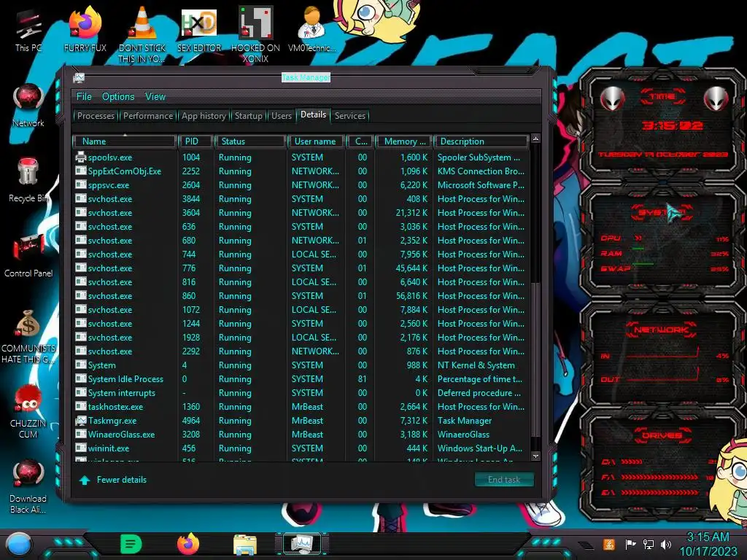Screen dimensions: 747x560
Task: Switch to the Services tab
Action: [x=349, y=116]
